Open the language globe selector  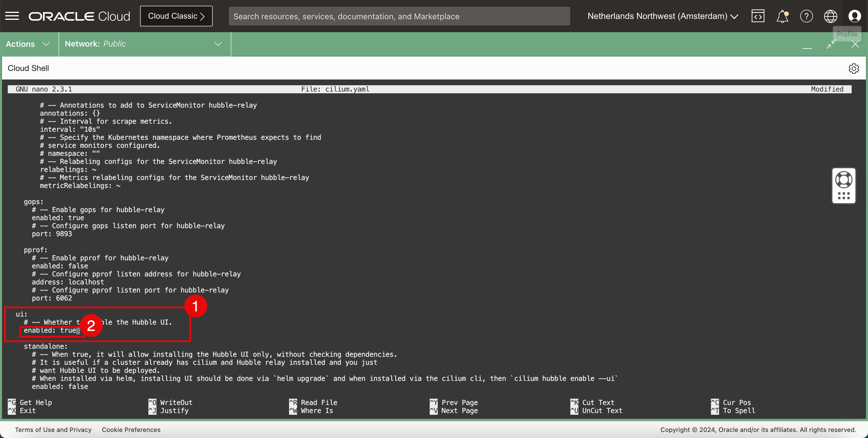pos(830,16)
